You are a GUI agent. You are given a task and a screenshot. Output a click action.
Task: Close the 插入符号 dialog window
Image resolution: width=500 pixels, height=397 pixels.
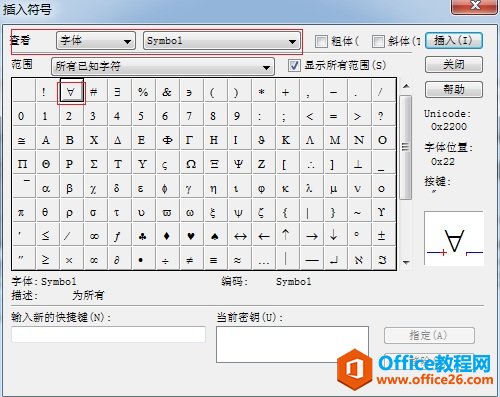[474, 6]
